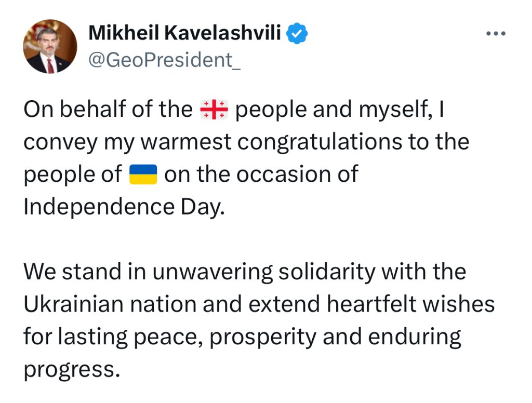Open Mikheil Kavelashvili's profile picture
The height and width of the screenshot is (403, 532).
[x=50, y=46]
